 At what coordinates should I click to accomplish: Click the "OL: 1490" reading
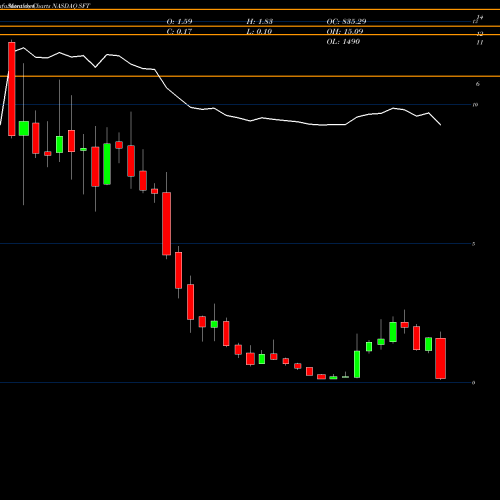[x=343, y=41]
